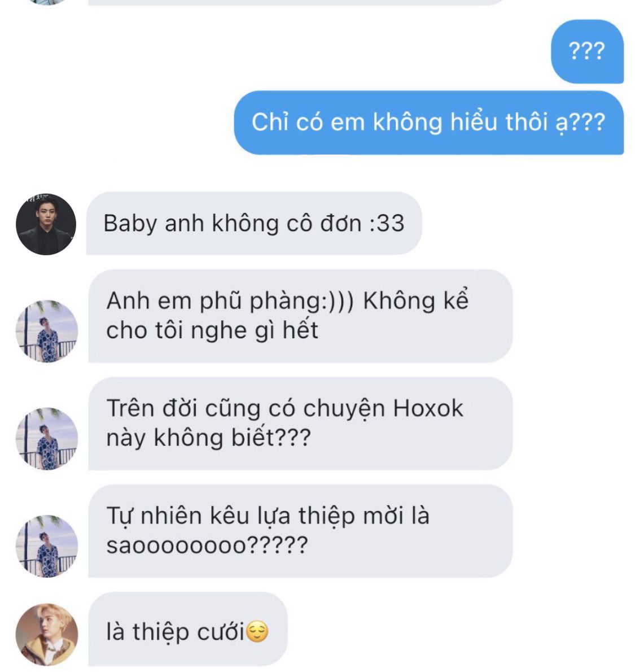Click the word 'Hoxok' in the message
Screen dimensions: 635x672
coord(428,408)
